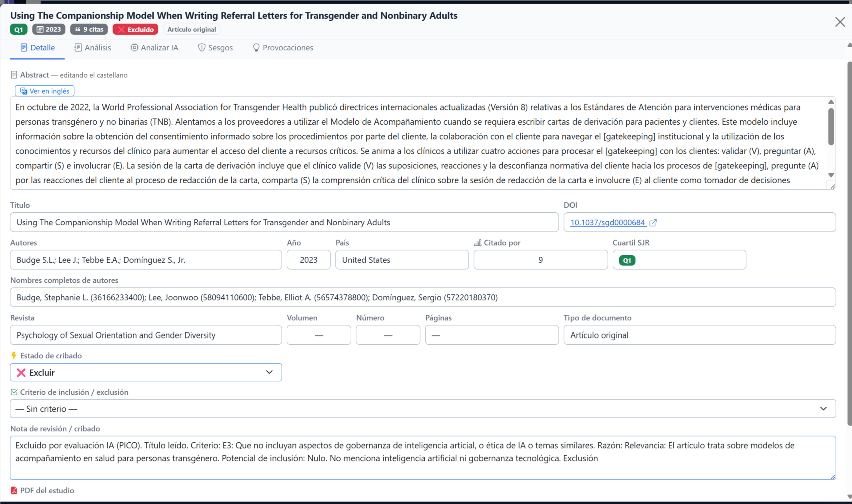
Task: Click the quote icon in 9 citas badge
Action: click(x=78, y=30)
